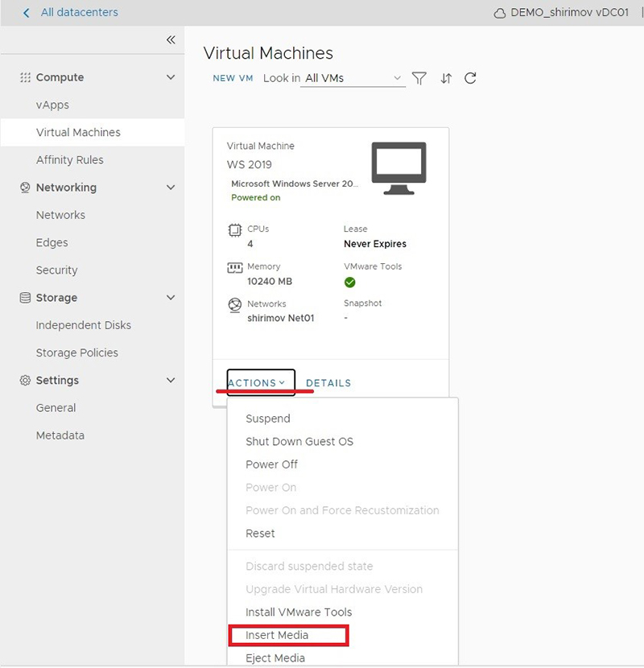The width and height of the screenshot is (644, 668).
Task: Choose Suspend from the actions menu
Action: [x=268, y=419]
